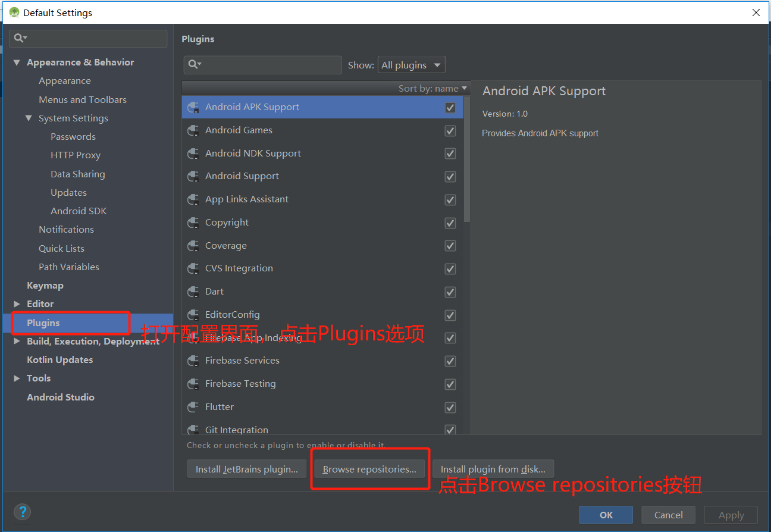Screen dimensions: 771x532
Task: Select Path Variables in settings tree
Action: (69, 267)
